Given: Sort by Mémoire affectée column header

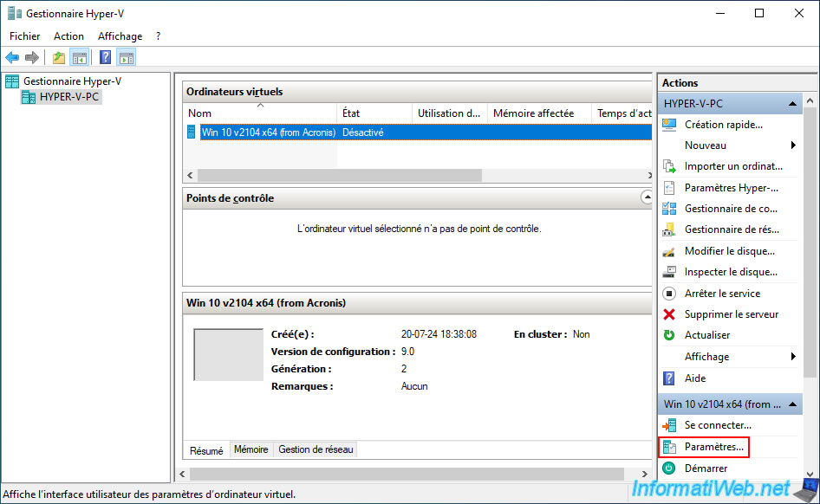Looking at the screenshot, I should click(x=539, y=113).
